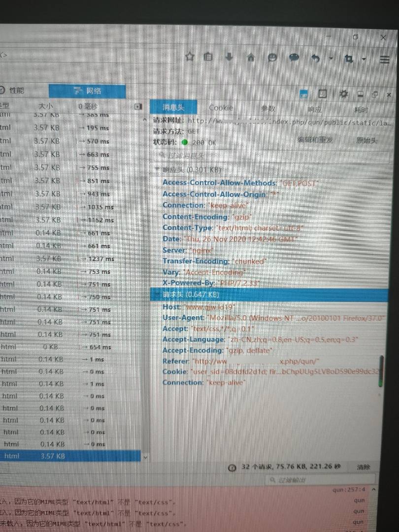
Task: Click the chat bubble toolbar icon
Action: [294, 58]
